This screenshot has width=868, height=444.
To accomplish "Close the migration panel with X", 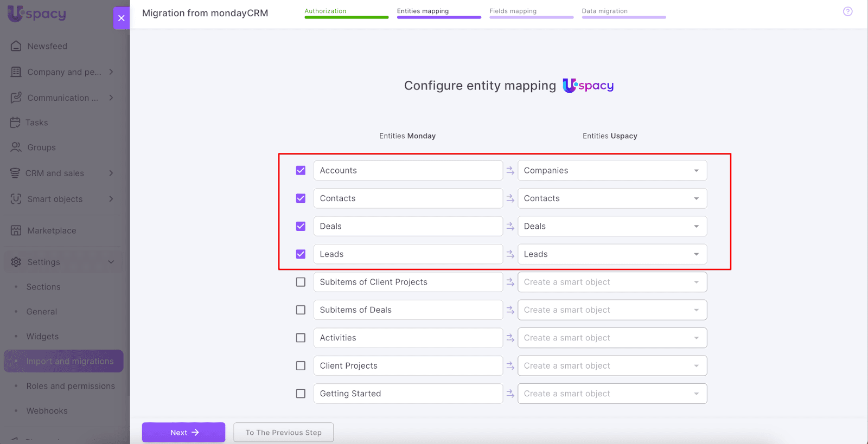I will click(x=122, y=18).
